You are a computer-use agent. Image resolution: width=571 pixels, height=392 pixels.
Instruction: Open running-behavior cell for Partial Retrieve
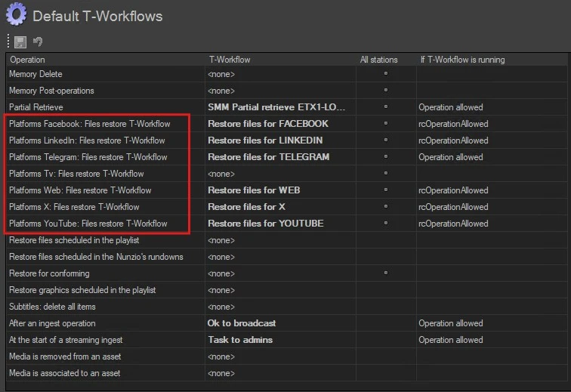click(491, 107)
